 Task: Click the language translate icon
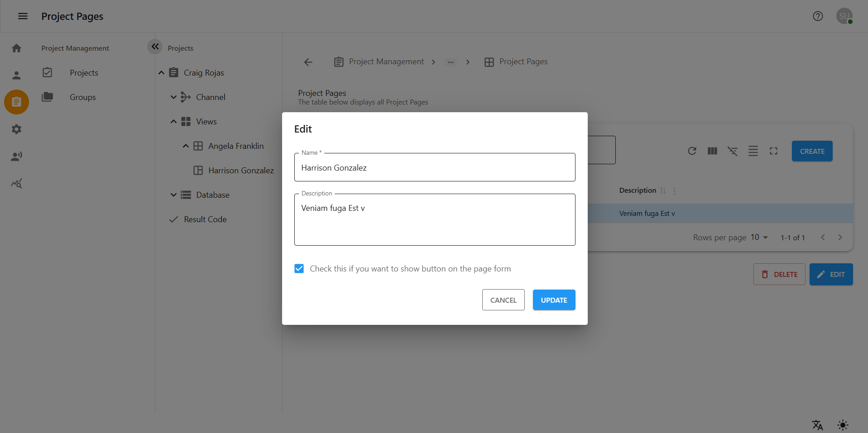click(x=817, y=425)
